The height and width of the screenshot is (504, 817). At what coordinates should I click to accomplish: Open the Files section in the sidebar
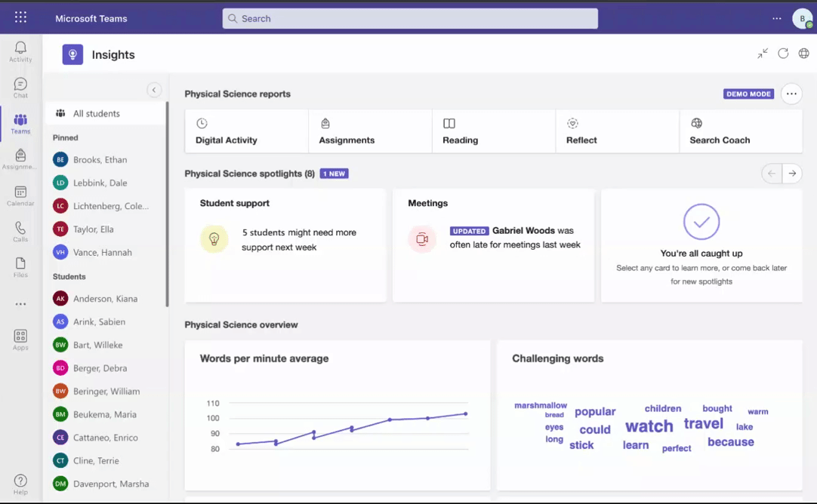[20, 266]
